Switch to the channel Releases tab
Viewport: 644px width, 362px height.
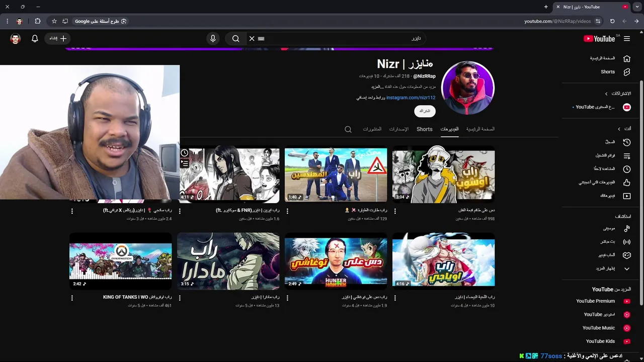[x=399, y=129]
